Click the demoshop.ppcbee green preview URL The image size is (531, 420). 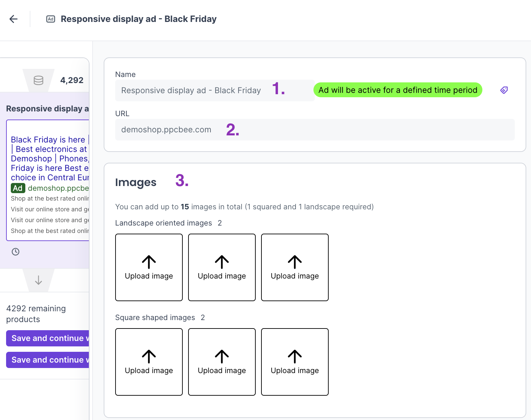pyautogui.click(x=58, y=188)
